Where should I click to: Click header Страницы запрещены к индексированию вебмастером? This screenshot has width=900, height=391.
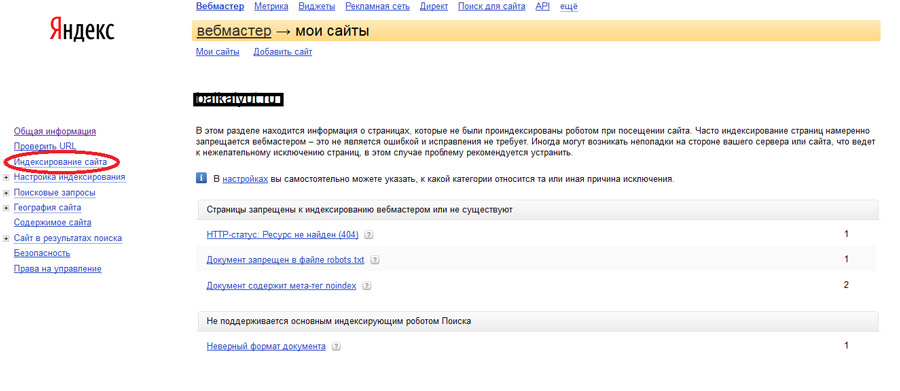538,210
